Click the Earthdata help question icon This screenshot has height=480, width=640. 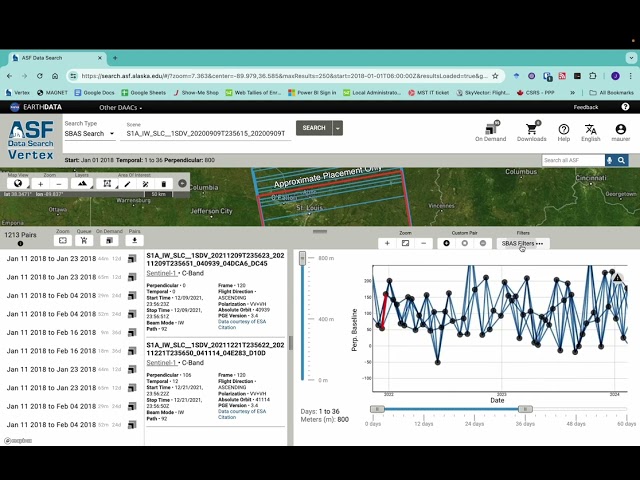tap(625, 107)
